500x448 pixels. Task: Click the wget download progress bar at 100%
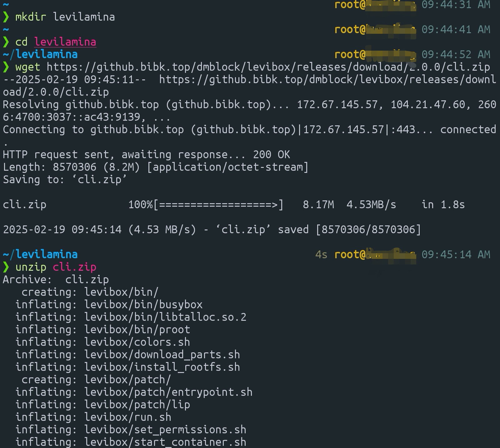[x=206, y=204]
